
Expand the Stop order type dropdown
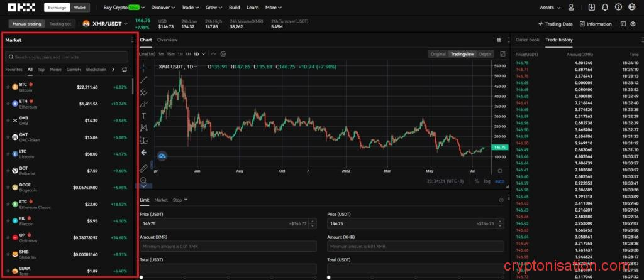180,200
